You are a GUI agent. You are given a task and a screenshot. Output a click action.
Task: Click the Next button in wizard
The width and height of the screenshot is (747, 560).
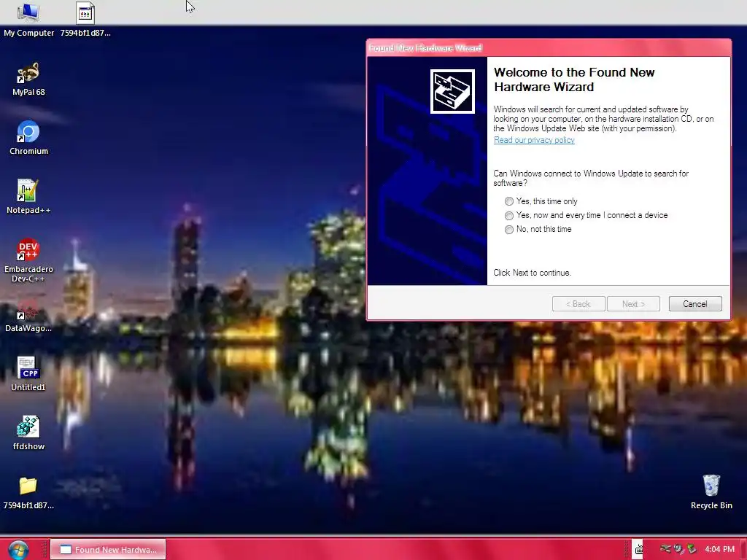click(x=633, y=304)
